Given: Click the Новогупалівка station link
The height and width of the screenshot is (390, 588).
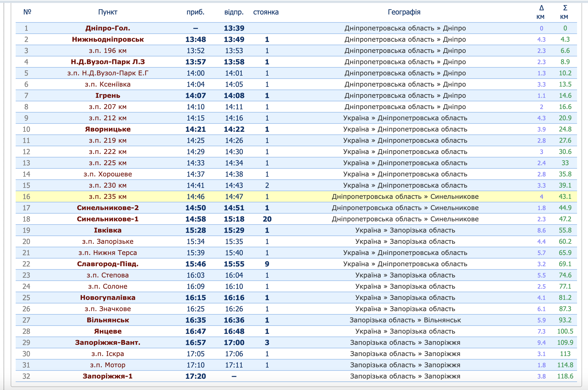Looking at the screenshot, I should pyautogui.click(x=108, y=298).
